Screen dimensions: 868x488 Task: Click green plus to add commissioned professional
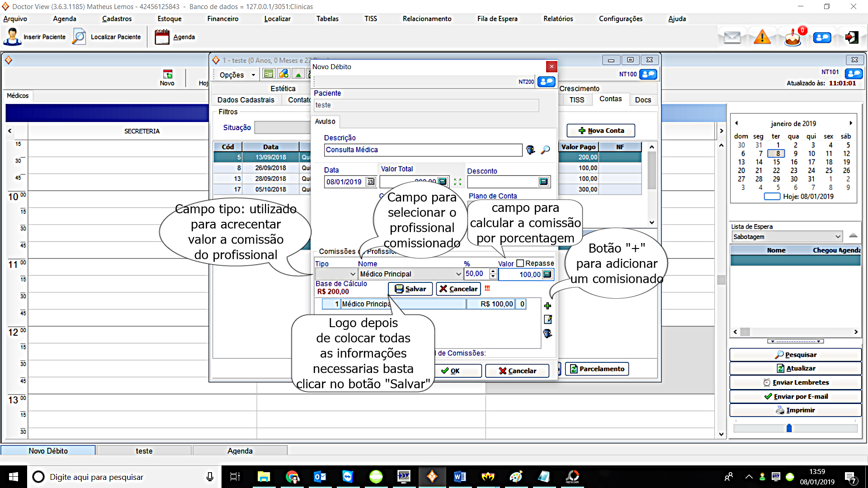(547, 306)
